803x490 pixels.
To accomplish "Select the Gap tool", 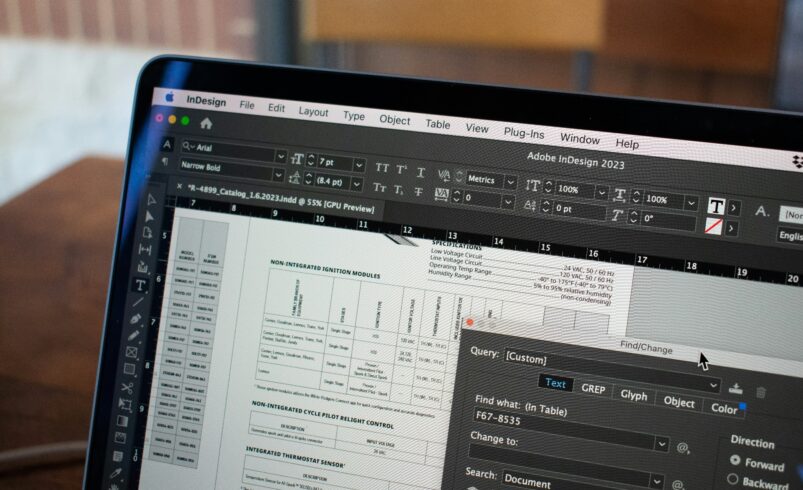I will click(145, 250).
